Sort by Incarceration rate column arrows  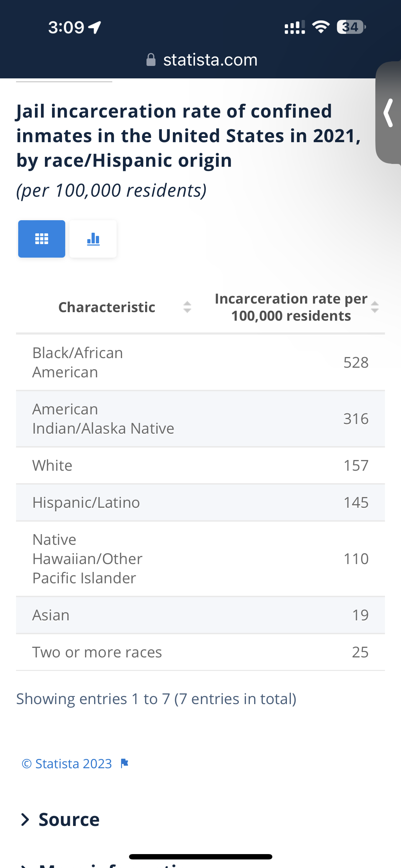point(375,307)
